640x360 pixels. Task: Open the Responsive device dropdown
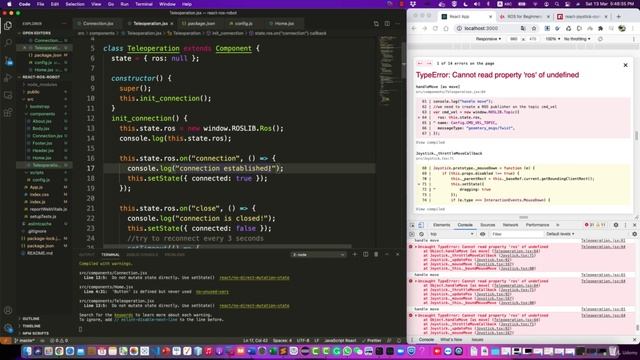488,39
